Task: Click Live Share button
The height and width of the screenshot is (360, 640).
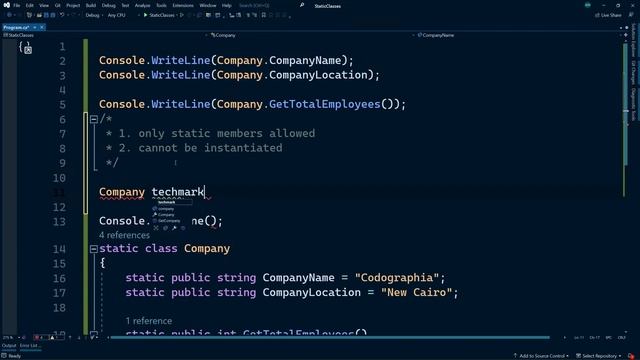Action: 608,15
